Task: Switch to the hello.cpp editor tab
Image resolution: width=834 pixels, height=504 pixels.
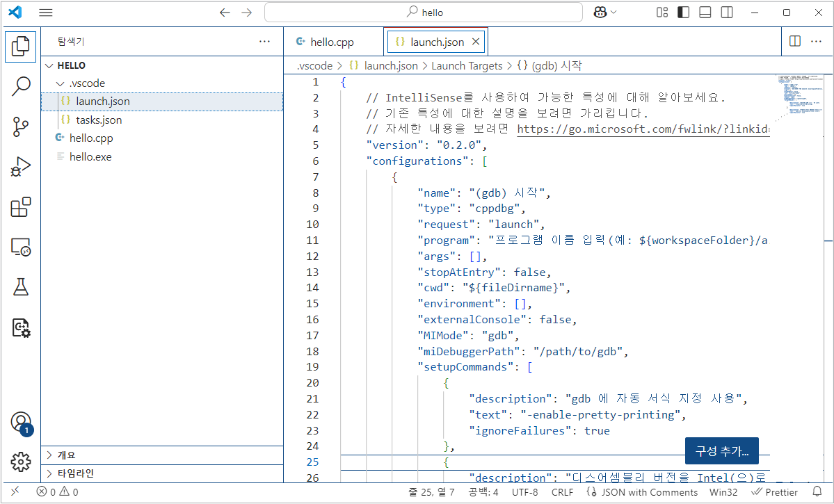Action: (333, 42)
